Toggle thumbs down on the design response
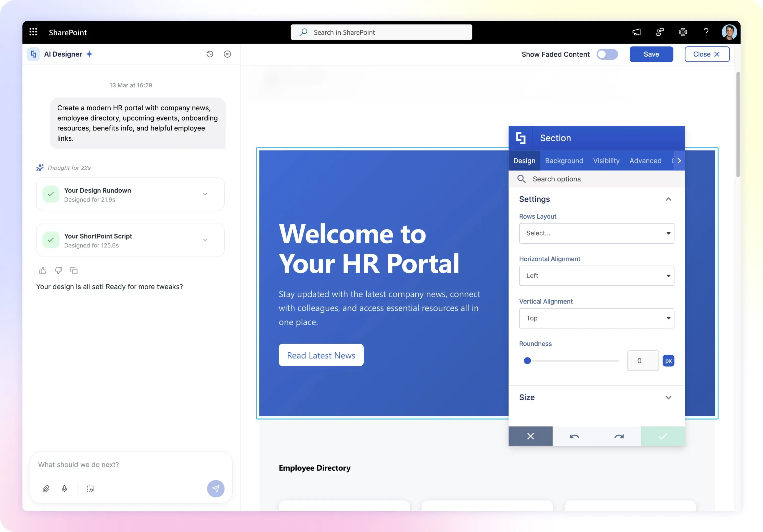The image size is (763, 532). pos(58,271)
